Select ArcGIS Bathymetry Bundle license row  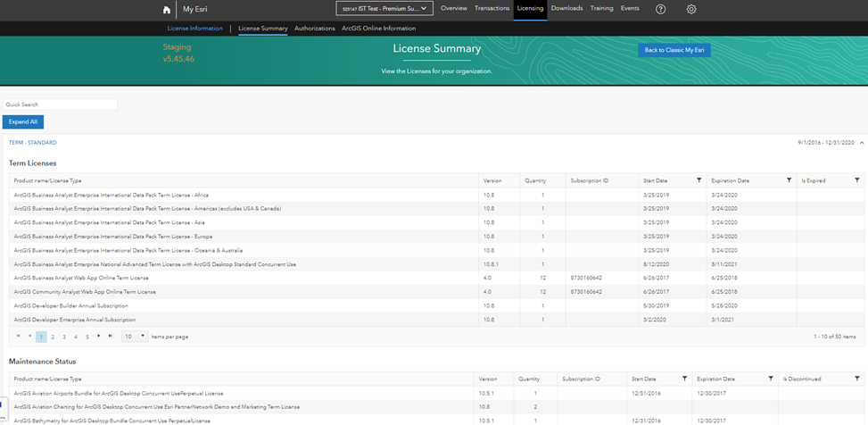[437, 421]
